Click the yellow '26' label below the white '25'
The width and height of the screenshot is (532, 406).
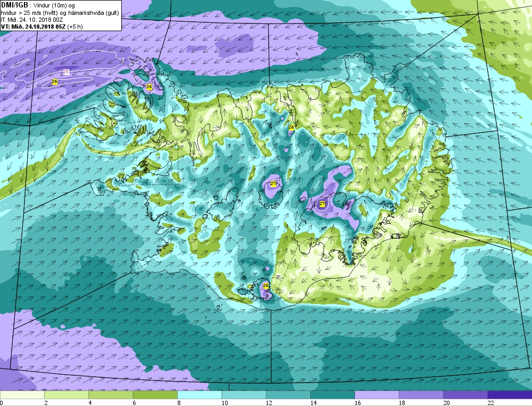(55, 82)
